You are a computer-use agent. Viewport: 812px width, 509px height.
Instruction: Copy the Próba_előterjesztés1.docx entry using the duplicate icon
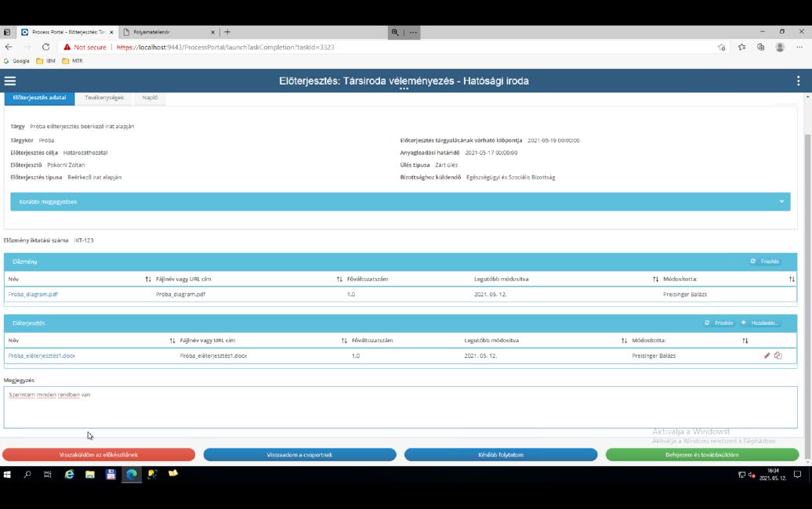click(x=778, y=355)
